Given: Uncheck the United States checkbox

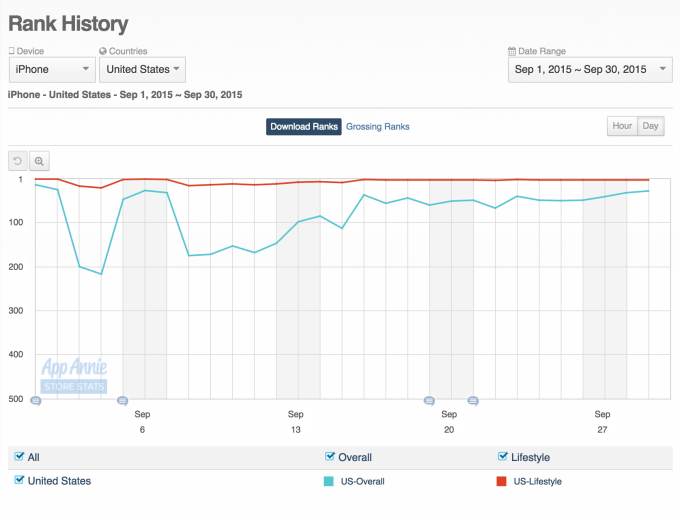Looking at the screenshot, I should point(20,481).
